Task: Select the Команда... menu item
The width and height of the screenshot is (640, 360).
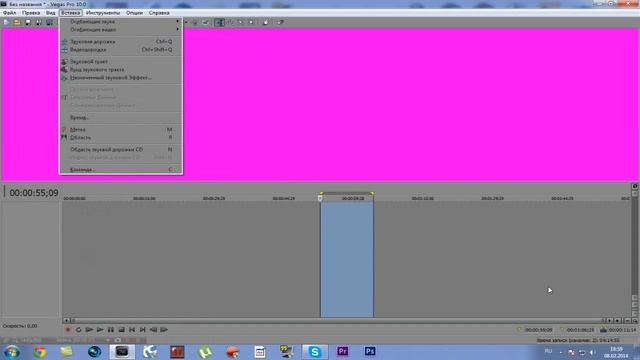Action: (121, 169)
